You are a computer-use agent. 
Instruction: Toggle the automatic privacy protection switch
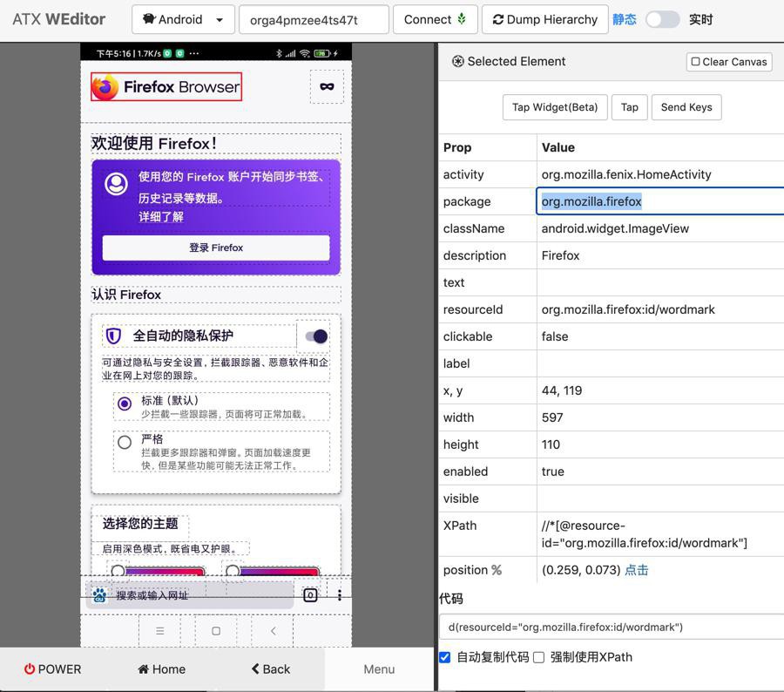tap(317, 336)
